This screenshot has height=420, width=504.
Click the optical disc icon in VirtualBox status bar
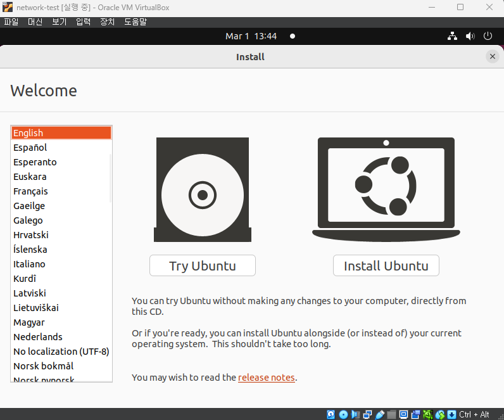click(x=343, y=414)
